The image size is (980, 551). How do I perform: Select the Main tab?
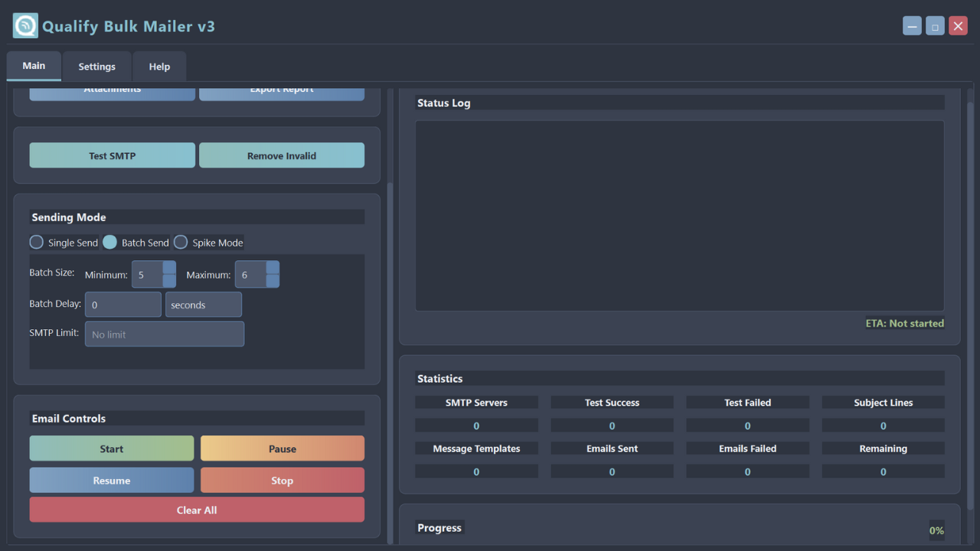coord(34,66)
